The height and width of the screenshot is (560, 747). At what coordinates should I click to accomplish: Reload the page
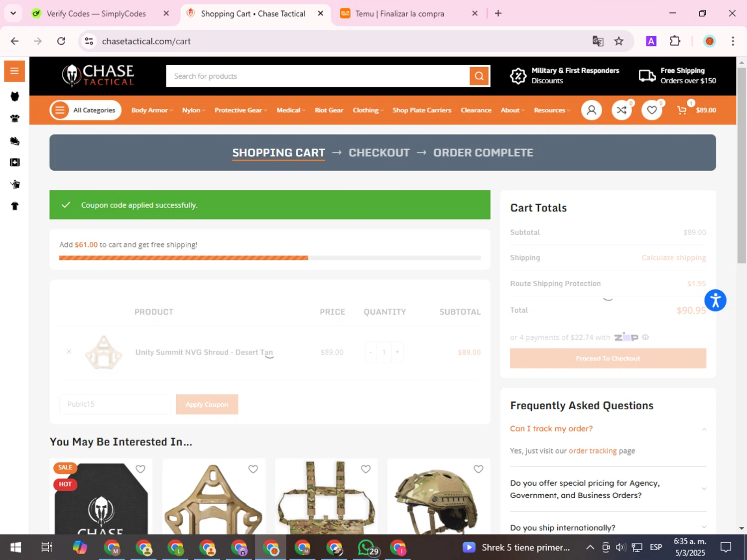click(x=61, y=41)
